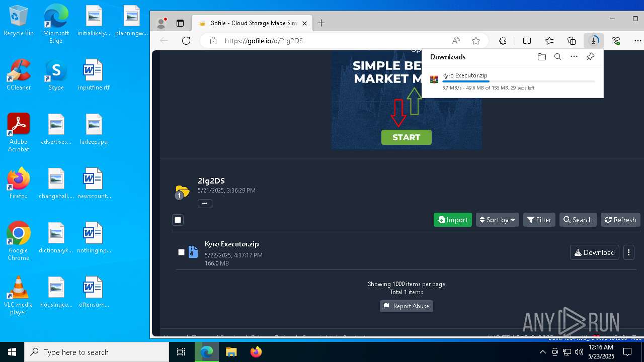This screenshot has height=362, width=644.
Task: Open Recycle Bin desktop icon
Action: coord(19,21)
